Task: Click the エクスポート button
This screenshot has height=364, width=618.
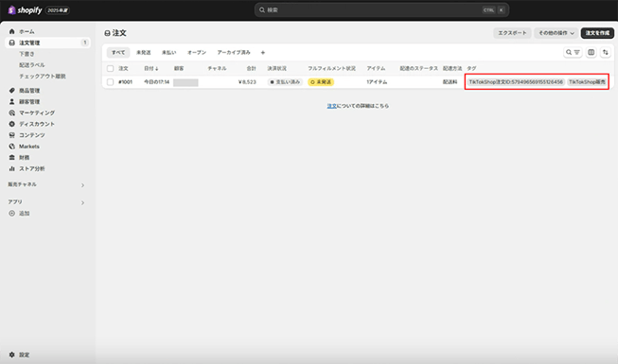Action: point(512,33)
